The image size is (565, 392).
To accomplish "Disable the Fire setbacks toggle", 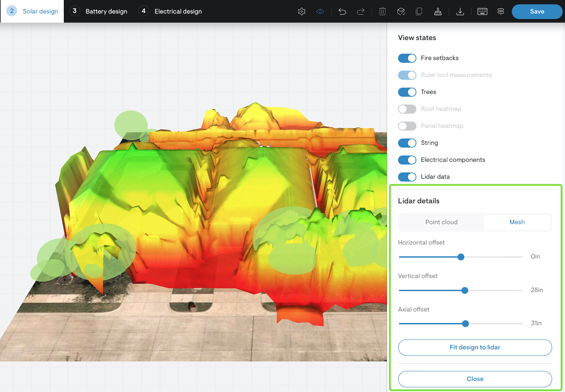I will coord(407,58).
